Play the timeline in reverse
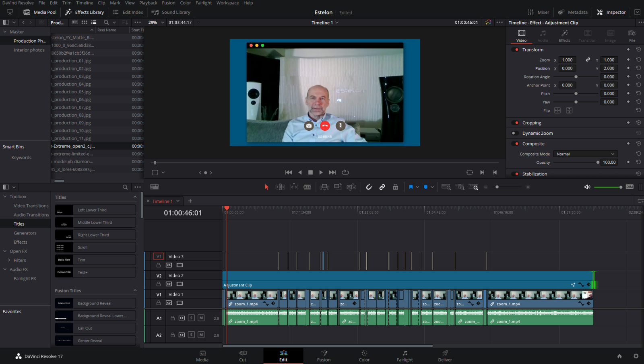 coord(300,173)
